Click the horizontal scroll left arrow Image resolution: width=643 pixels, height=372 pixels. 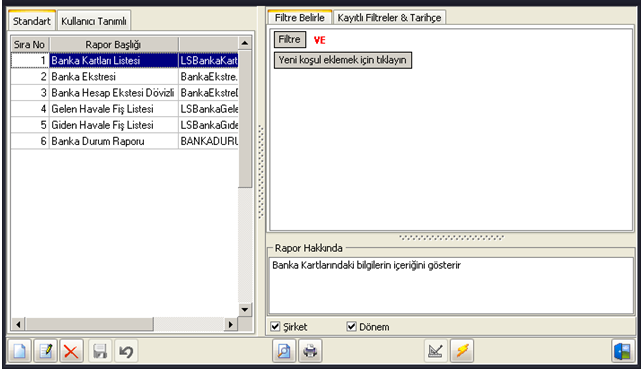point(18,324)
